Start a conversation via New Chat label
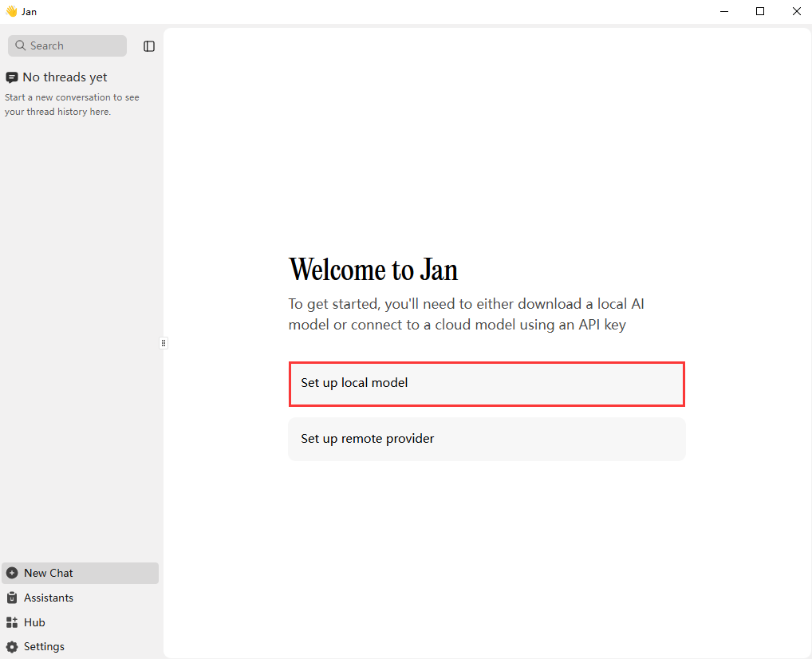Image resolution: width=812 pixels, height=659 pixels. click(x=49, y=573)
